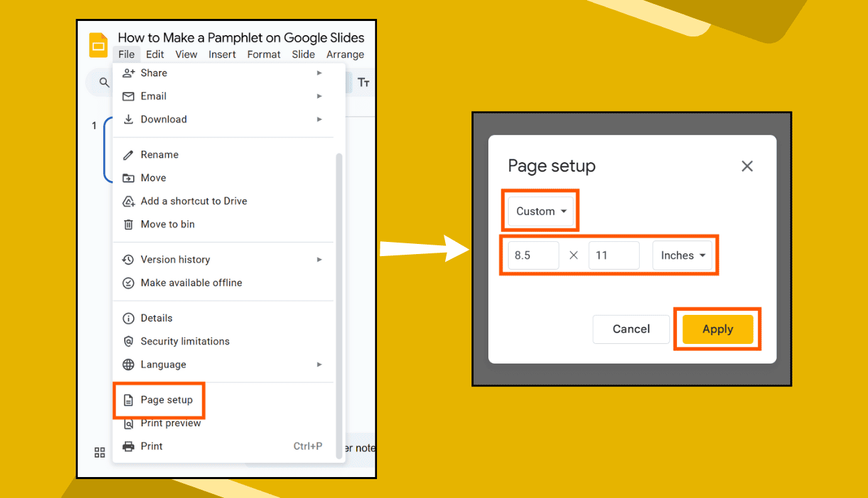Select Move to bin trash icon
This screenshot has height=498, width=868.
click(128, 224)
